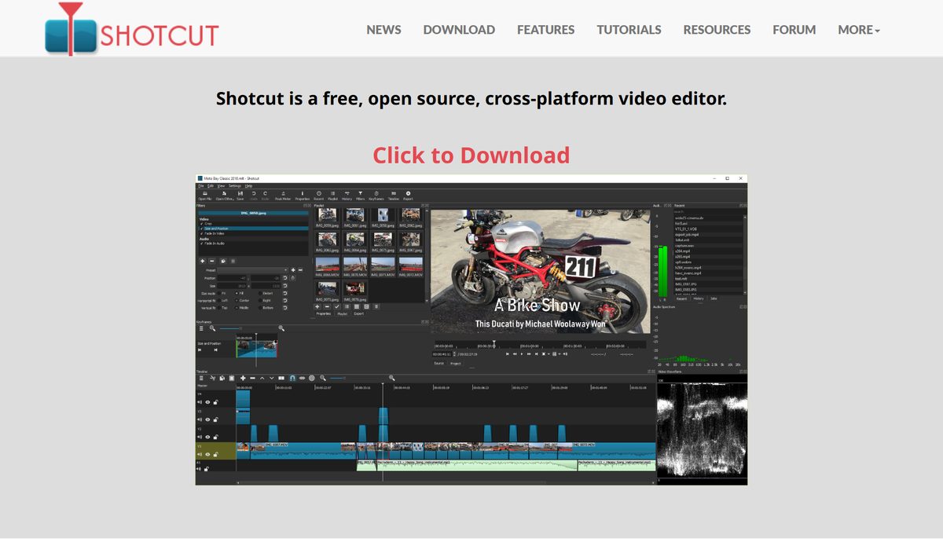The width and height of the screenshot is (943, 560).
Task: Select the Right horizontal fit radio button
Action: point(260,300)
